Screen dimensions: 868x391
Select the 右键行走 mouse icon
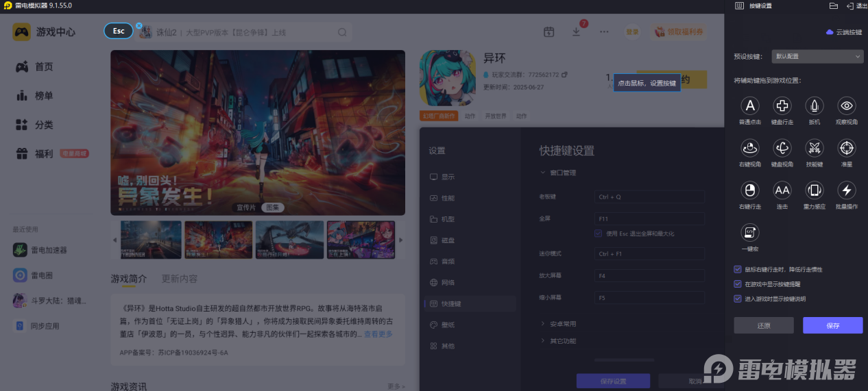tap(751, 190)
